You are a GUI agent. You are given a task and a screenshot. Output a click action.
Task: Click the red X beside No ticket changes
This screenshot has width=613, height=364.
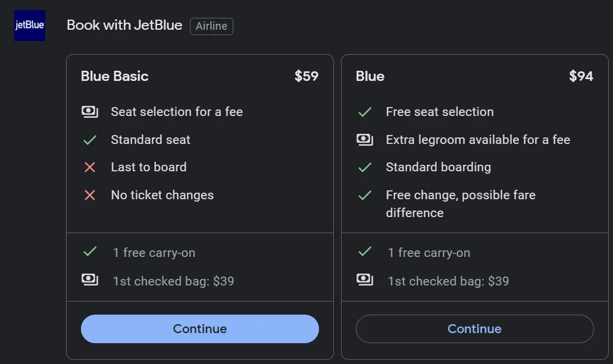point(90,195)
